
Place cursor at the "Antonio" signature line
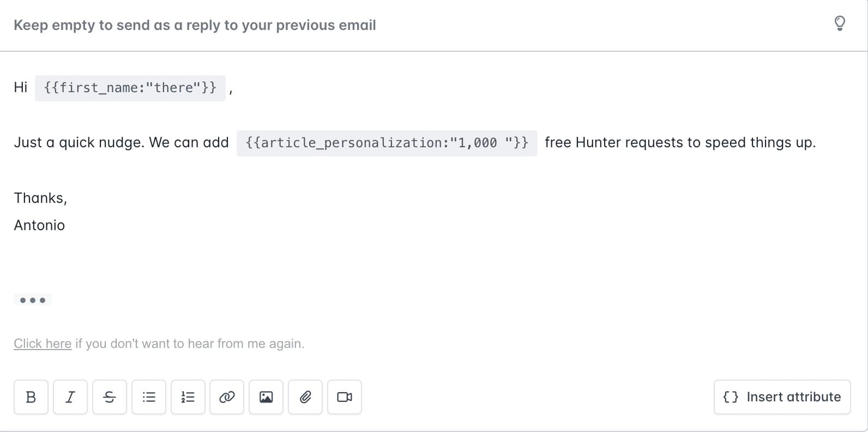tap(39, 225)
